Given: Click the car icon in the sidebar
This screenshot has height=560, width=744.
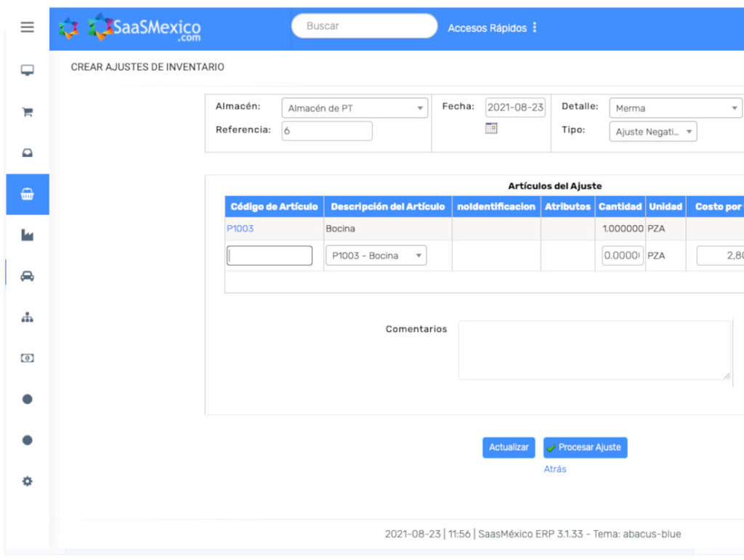Looking at the screenshot, I should pos(27,276).
